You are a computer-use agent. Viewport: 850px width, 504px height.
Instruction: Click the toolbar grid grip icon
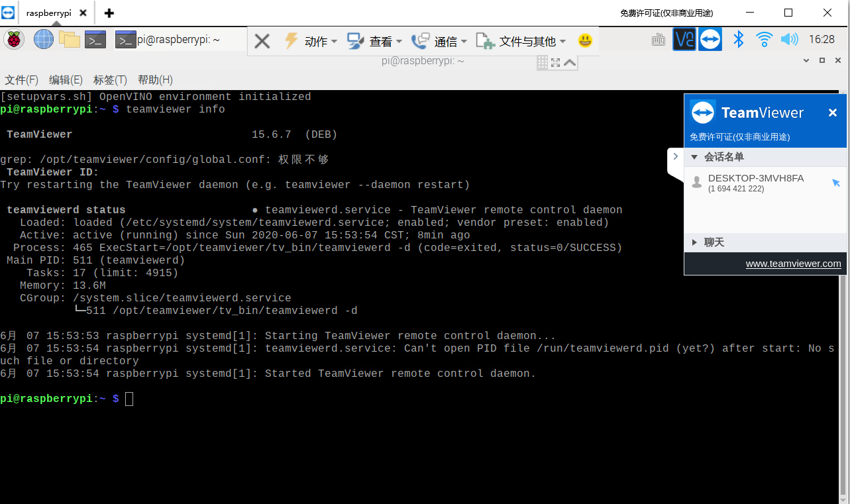(x=542, y=62)
